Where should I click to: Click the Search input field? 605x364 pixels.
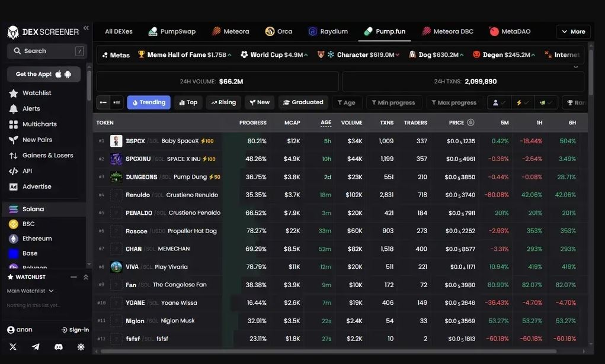pos(47,51)
